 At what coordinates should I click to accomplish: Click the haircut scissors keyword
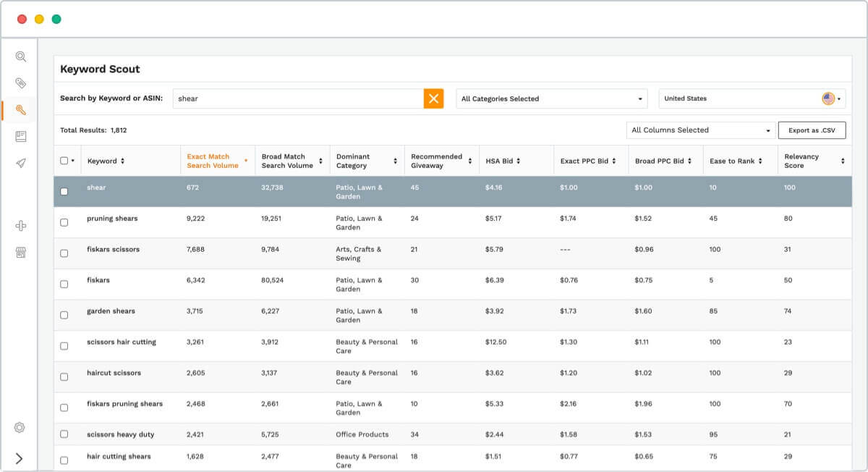point(114,373)
